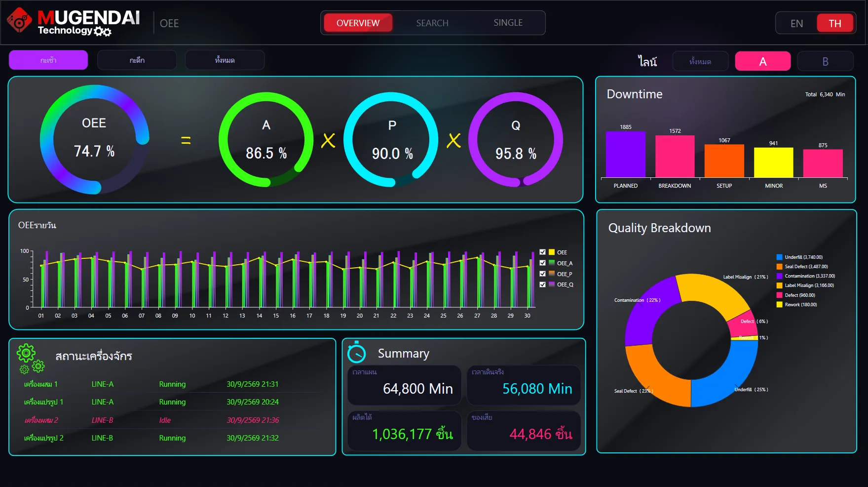The image size is (868, 487).
Task: Click the orange OEE_P legend color box
Action: pyautogui.click(x=552, y=274)
